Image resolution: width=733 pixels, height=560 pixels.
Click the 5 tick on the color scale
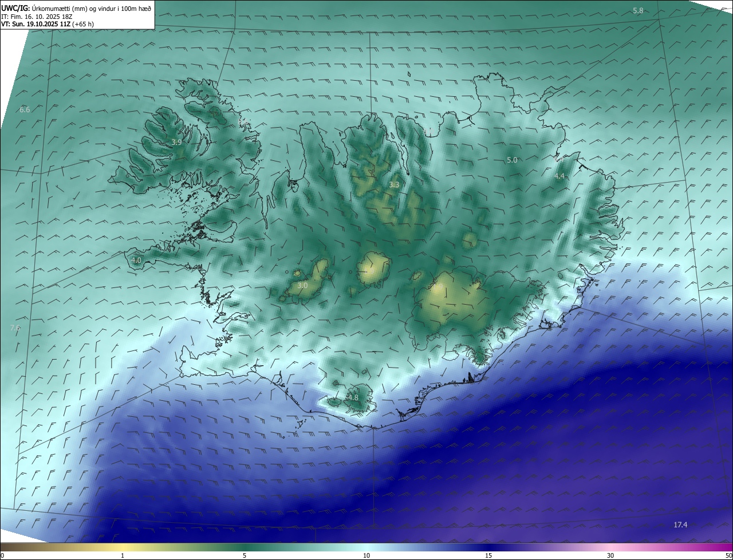[x=245, y=555]
